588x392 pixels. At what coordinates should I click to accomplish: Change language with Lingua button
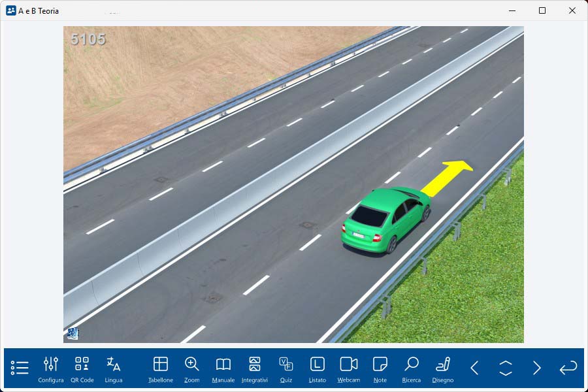click(x=114, y=369)
